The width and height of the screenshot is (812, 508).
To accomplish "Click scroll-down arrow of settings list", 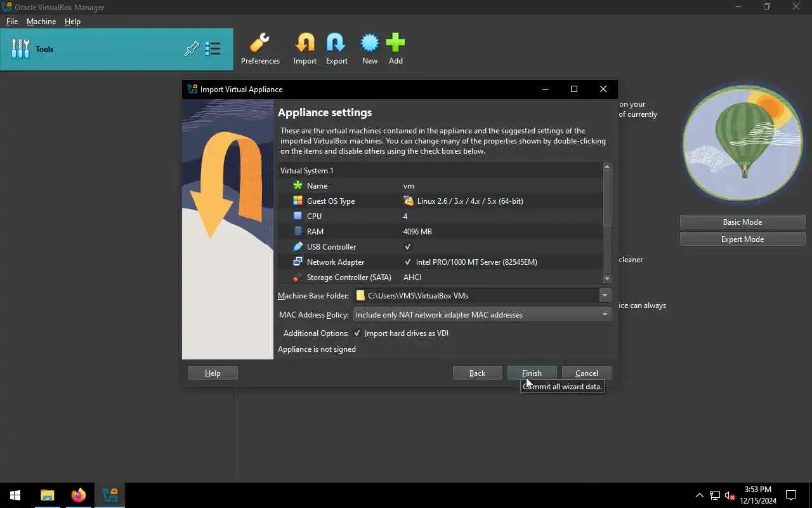I will [607, 279].
